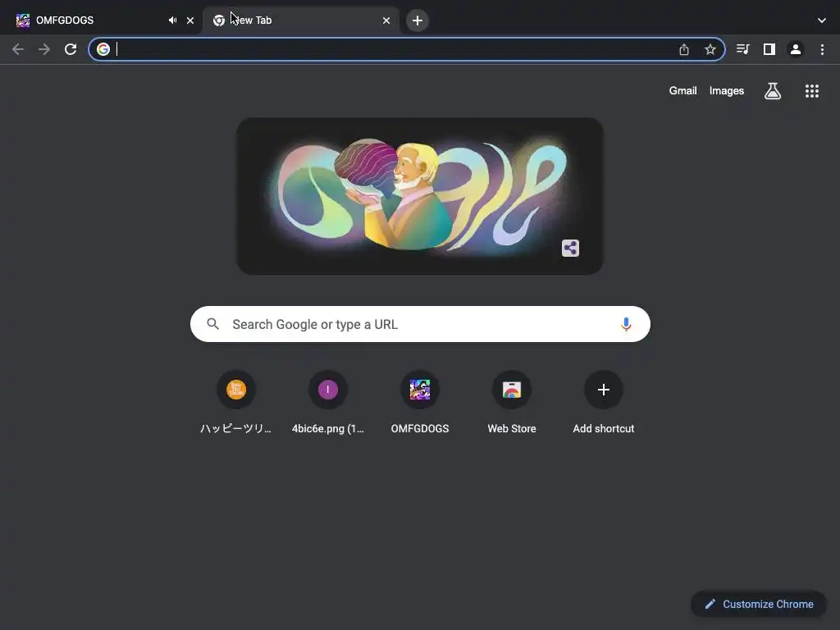Expand the tab search chevron
This screenshot has height=630, width=840.
(x=822, y=21)
